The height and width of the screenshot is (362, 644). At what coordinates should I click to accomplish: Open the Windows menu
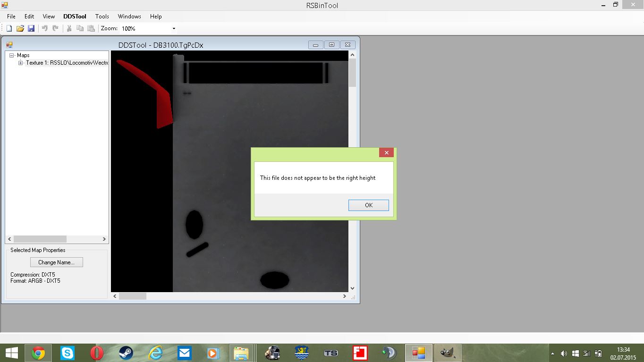129,16
